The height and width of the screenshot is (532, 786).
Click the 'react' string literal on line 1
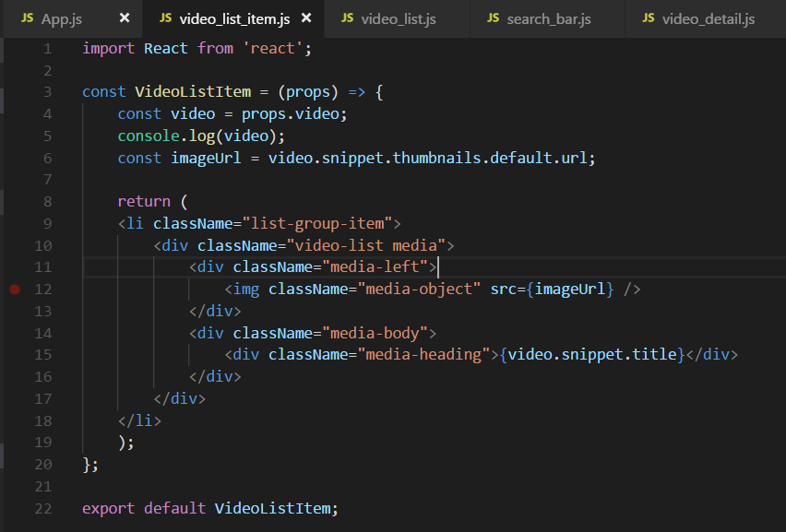pos(273,49)
